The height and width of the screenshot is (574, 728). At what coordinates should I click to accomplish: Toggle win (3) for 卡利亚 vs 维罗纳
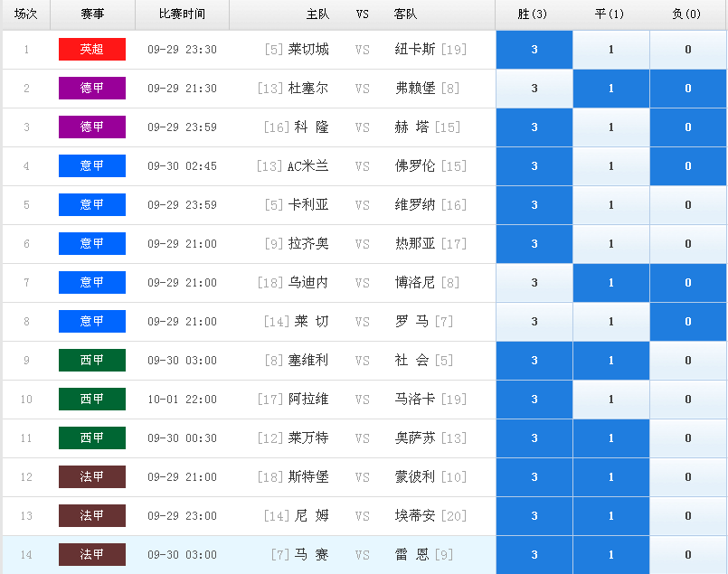(534, 205)
